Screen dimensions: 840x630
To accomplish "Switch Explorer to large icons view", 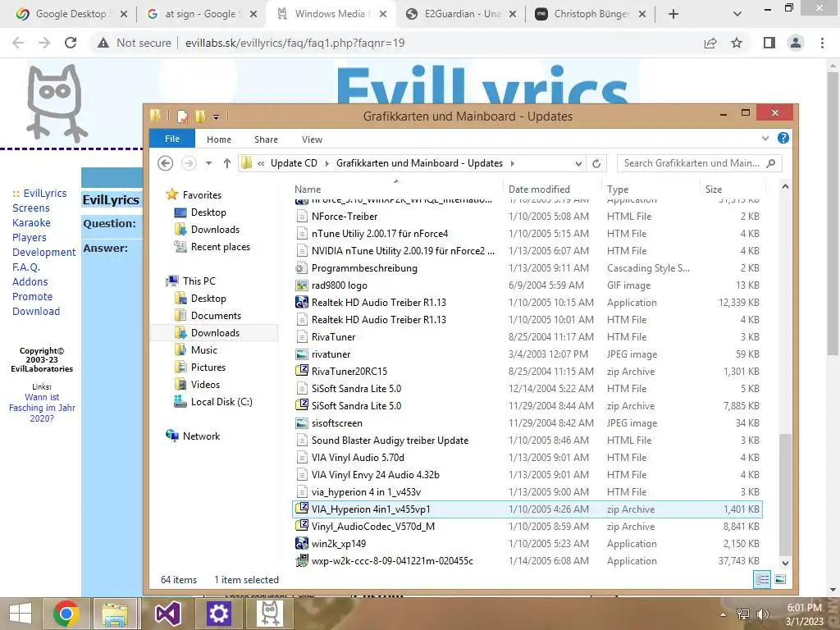I will coord(781,579).
